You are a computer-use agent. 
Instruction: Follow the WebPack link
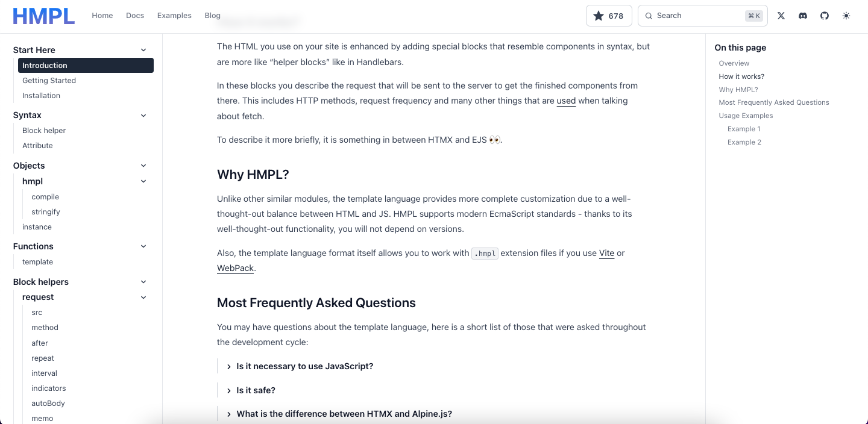235,268
